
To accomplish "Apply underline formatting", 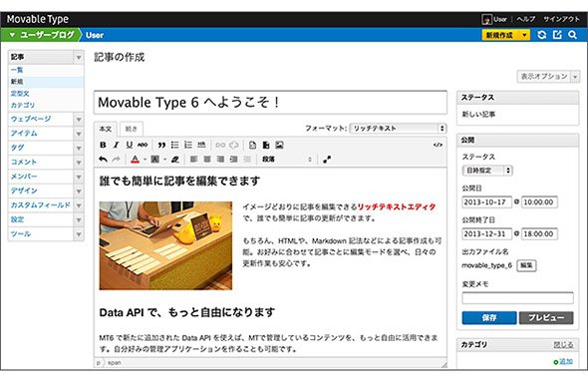I will (130, 145).
